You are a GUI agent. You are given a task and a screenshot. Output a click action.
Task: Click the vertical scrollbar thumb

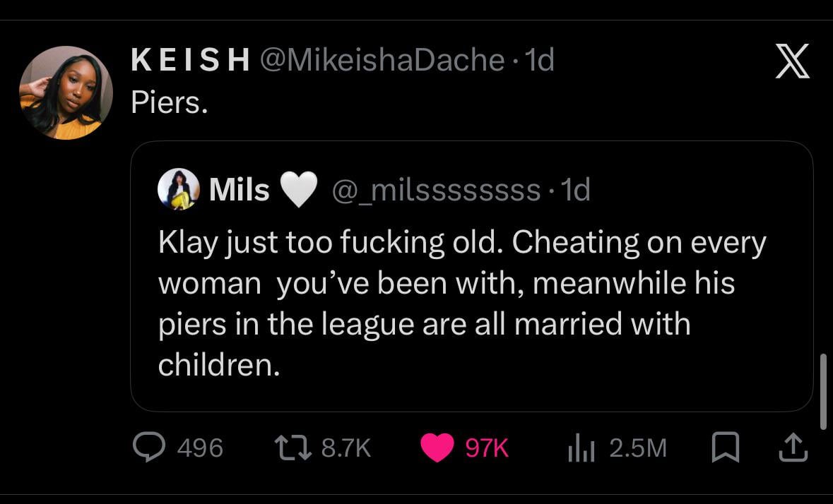822,392
